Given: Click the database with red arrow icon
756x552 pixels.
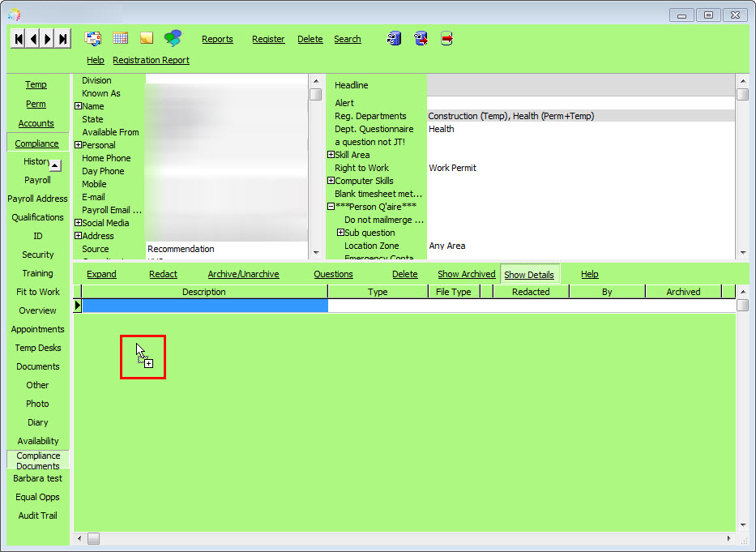Looking at the screenshot, I should [421, 38].
